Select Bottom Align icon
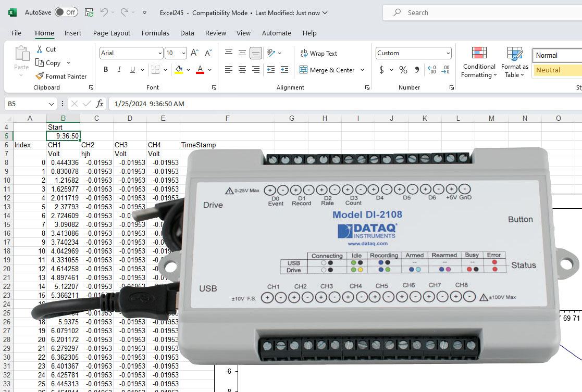Image resolution: width=582 pixels, height=392 pixels. (x=256, y=53)
